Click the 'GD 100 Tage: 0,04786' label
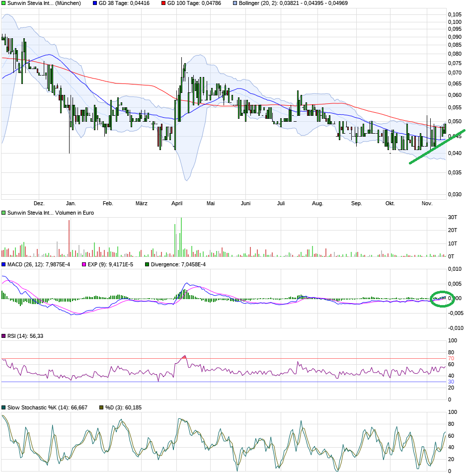The width and height of the screenshot is (467, 476). tap(194, 3)
